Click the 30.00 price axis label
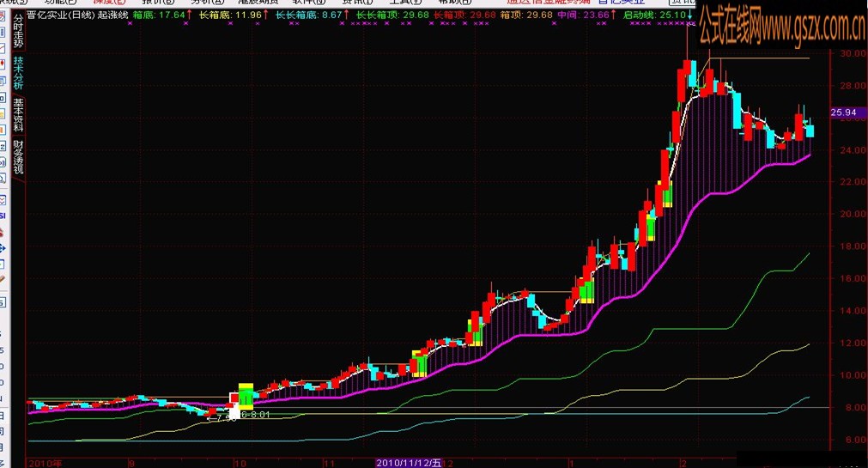The width and height of the screenshot is (868, 468). coord(853,53)
